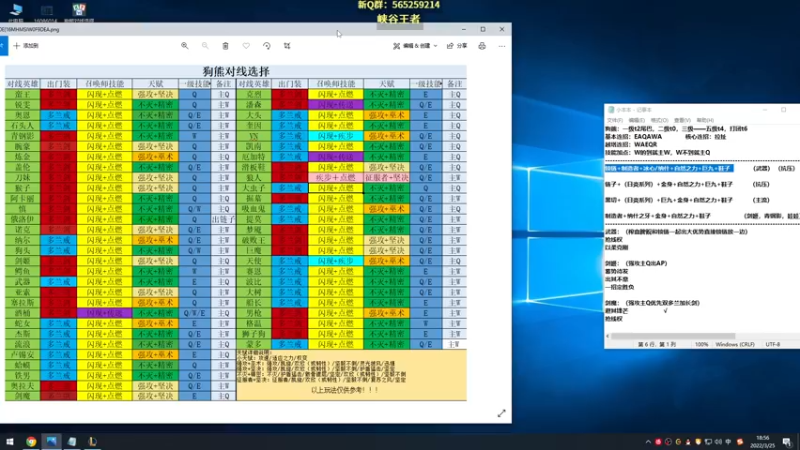Click the 以上玩法仅供参考 note text
The height and width of the screenshot is (450, 800).
tap(345, 390)
